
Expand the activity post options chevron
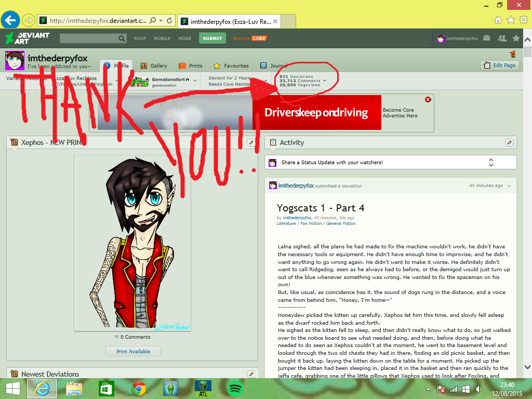(509, 186)
